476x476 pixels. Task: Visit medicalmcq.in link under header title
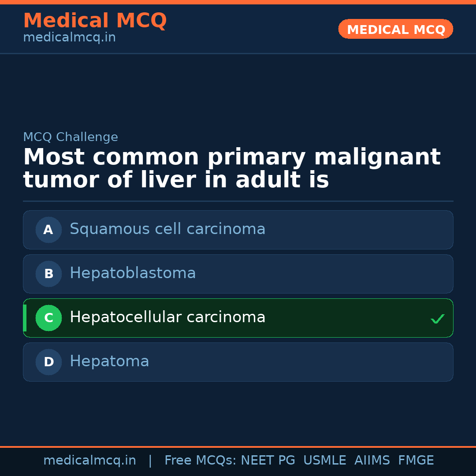point(69,38)
